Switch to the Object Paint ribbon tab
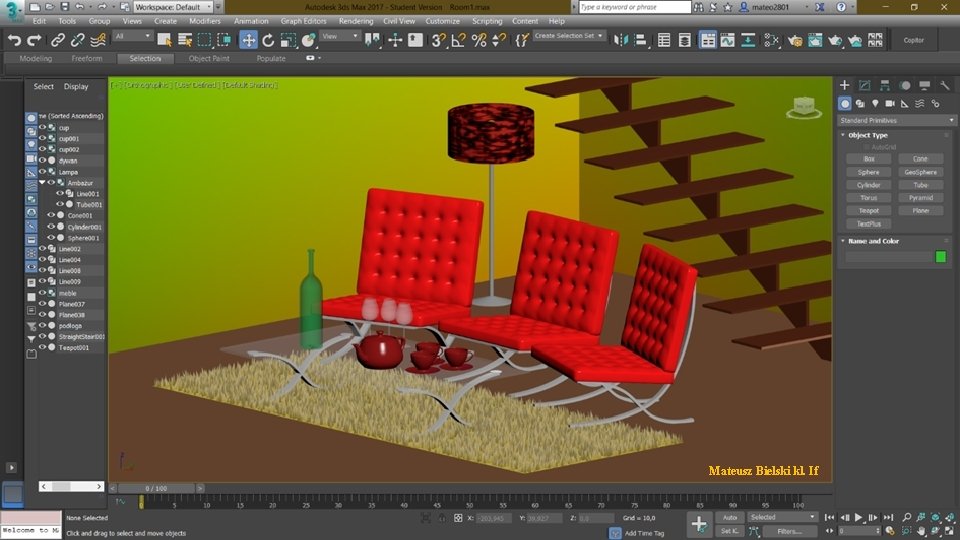The width and height of the screenshot is (960, 540). [209, 58]
